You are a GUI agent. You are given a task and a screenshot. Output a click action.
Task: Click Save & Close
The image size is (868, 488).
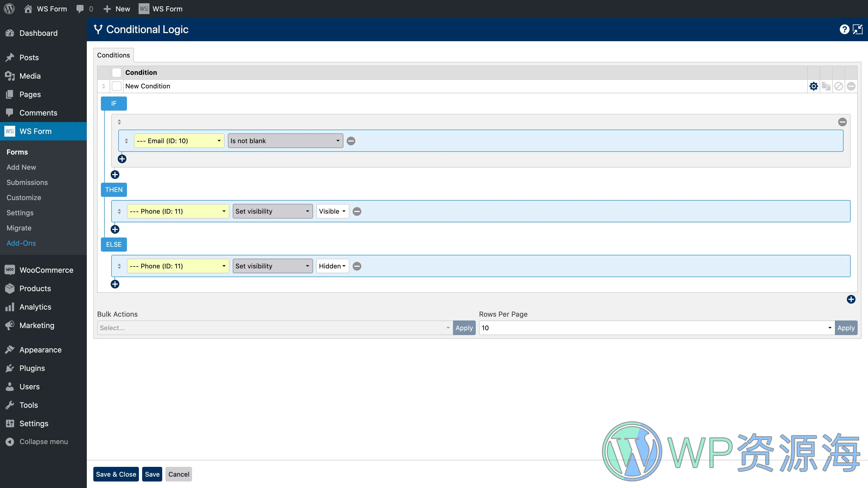116,474
